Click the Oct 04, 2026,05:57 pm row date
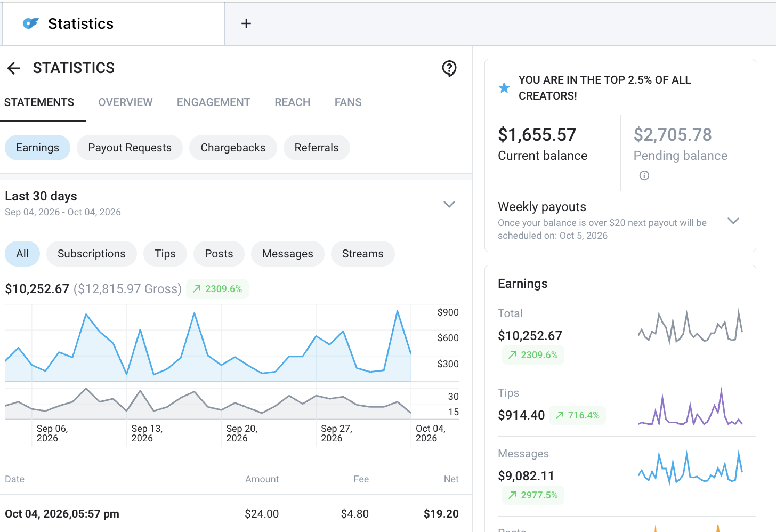776x532 pixels. tap(62, 514)
